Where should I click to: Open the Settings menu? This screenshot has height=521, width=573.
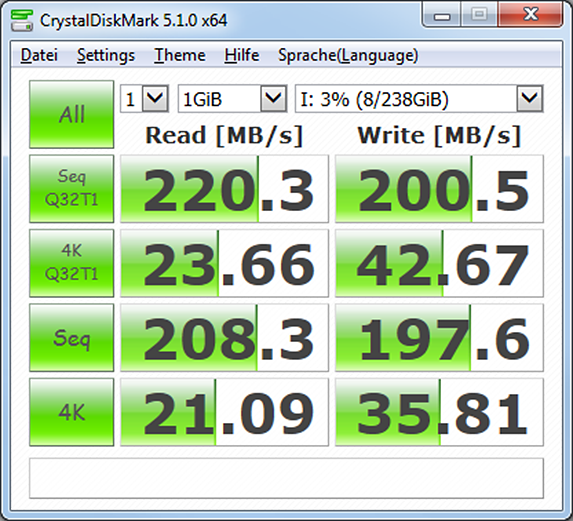point(106,56)
